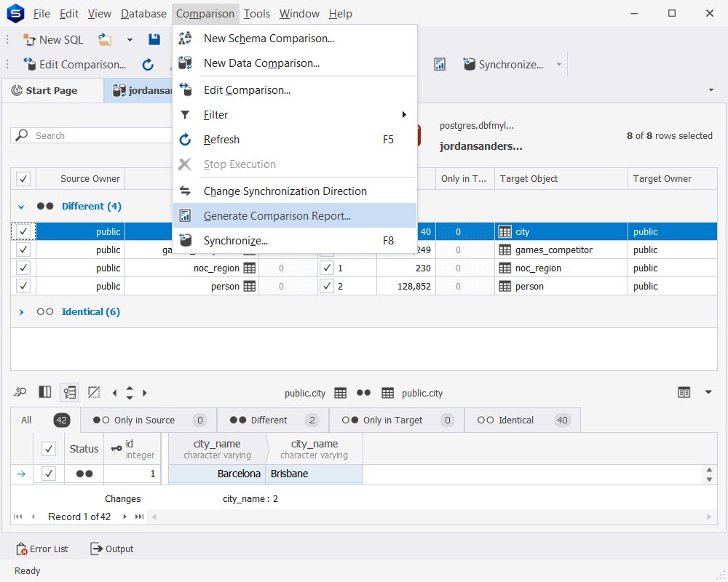Image resolution: width=728 pixels, height=582 pixels.
Task: Go to the last record navigation button
Action: point(139,517)
